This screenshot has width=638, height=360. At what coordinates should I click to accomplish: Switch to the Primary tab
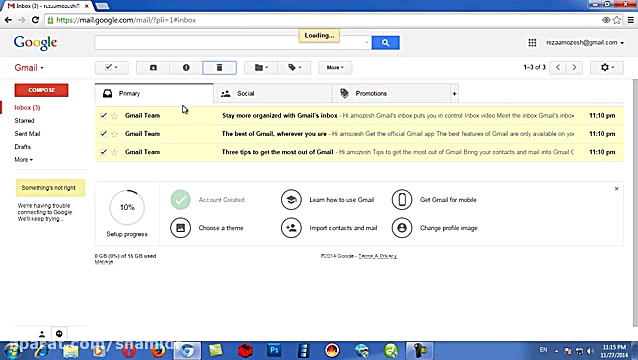click(154, 94)
